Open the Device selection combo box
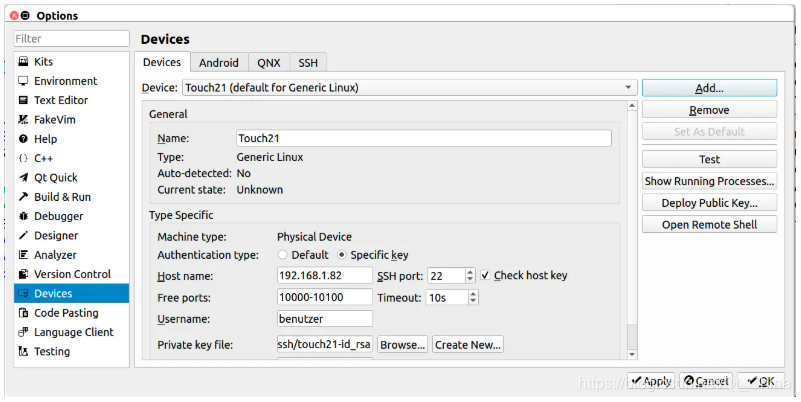 (x=410, y=88)
